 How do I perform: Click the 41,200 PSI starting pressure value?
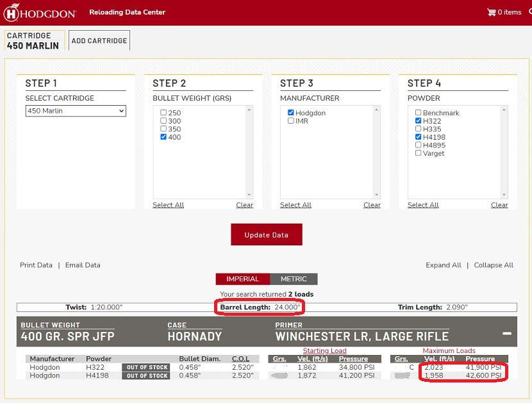356,375
